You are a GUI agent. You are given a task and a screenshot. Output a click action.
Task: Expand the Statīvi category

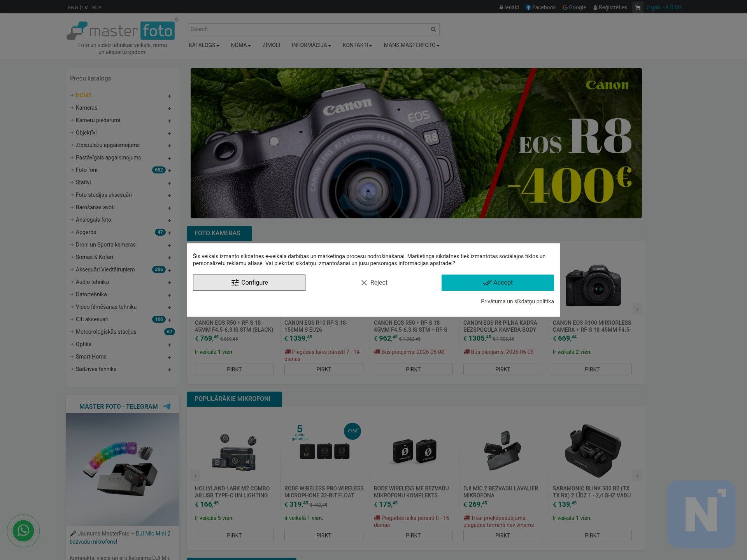pos(170,183)
